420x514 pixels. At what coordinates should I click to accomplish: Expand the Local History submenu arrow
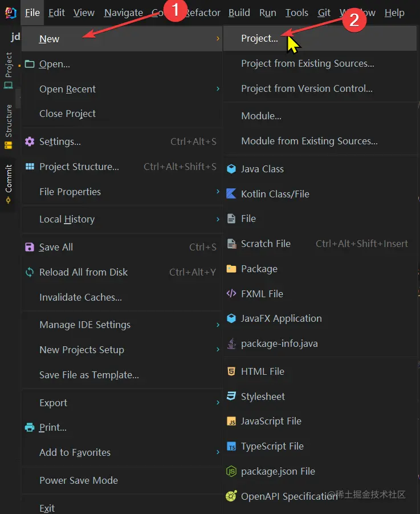[x=218, y=219]
